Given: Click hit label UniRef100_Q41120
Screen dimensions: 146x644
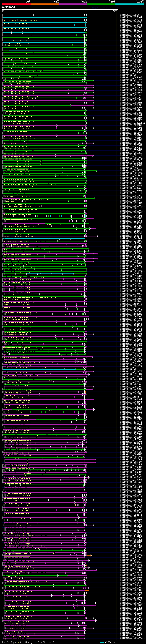Looking at the screenshot, I should 131,52.
